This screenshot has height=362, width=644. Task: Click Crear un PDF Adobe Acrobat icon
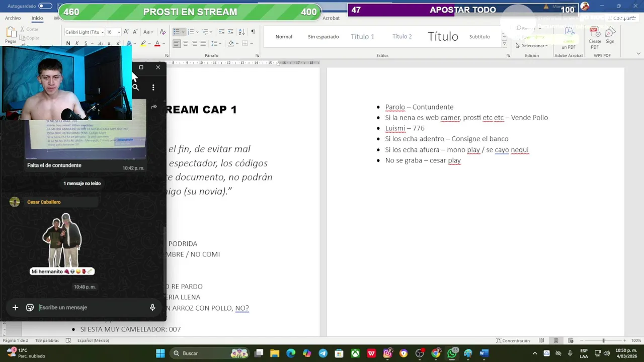[569, 39]
